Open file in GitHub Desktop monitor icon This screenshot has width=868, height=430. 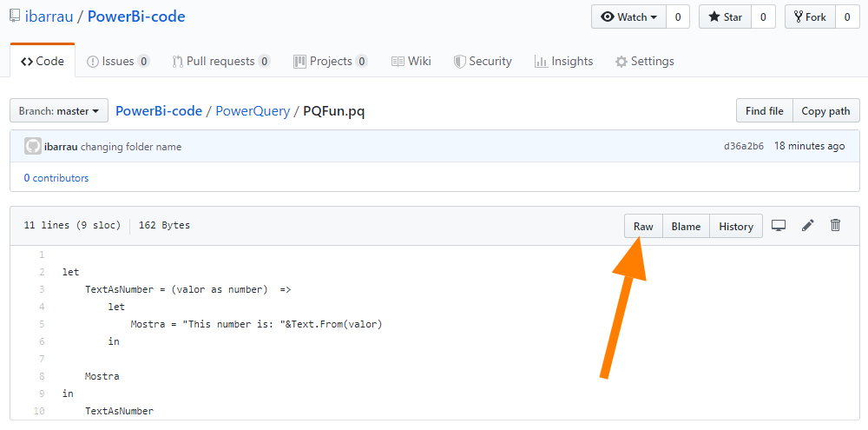(x=779, y=225)
